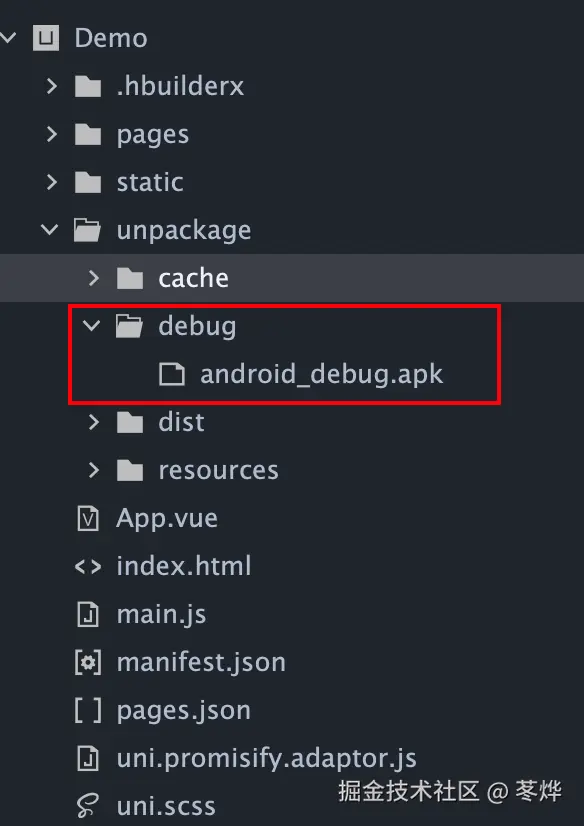
Task: Open uni.promisify.adaptor.js file
Action: (x=266, y=759)
